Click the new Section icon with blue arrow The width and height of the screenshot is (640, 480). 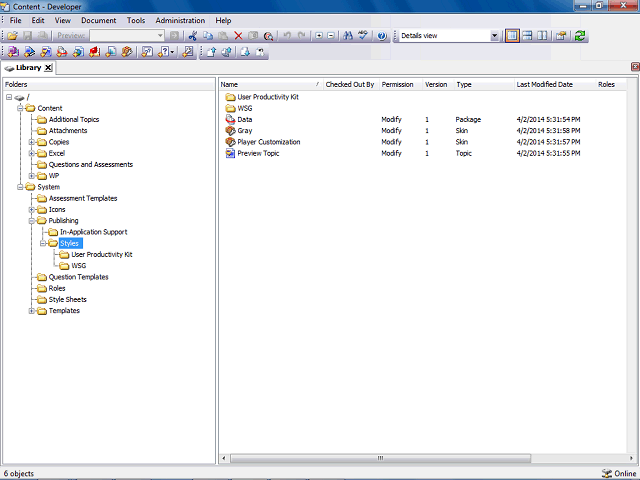(29, 52)
